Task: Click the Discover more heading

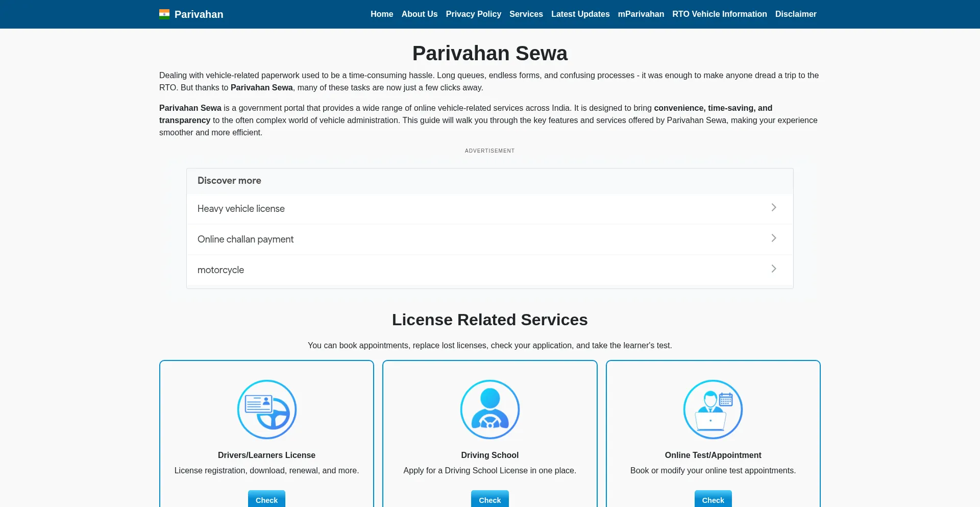Action: point(229,181)
